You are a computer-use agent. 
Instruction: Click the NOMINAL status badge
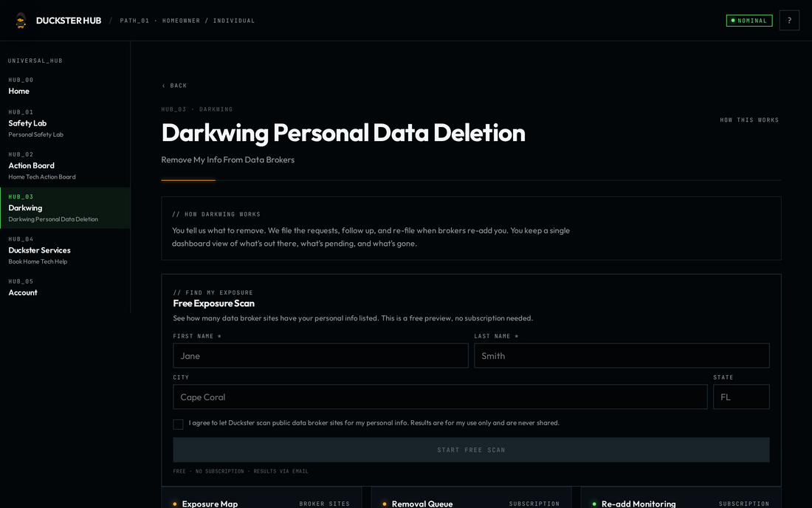click(x=749, y=21)
